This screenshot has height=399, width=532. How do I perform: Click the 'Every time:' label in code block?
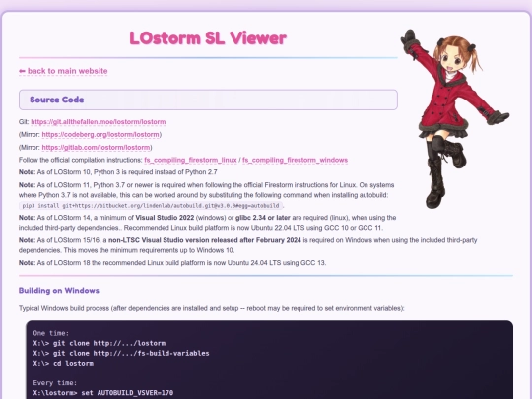coord(55,383)
